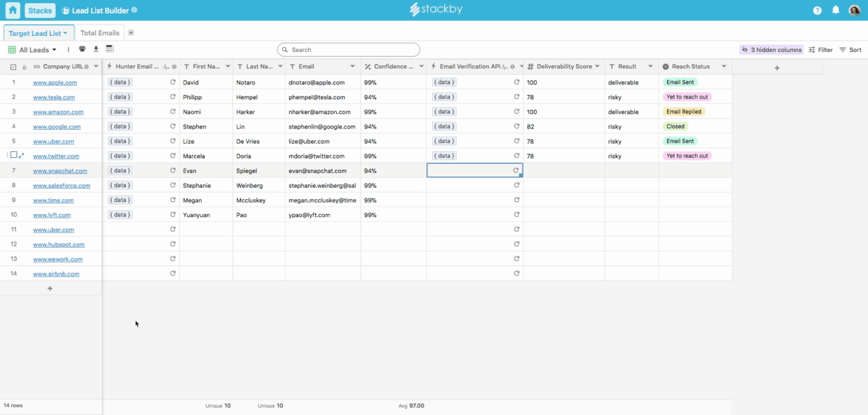
Task: Click the data chip in google.com Email Verification column
Action: coord(444,127)
